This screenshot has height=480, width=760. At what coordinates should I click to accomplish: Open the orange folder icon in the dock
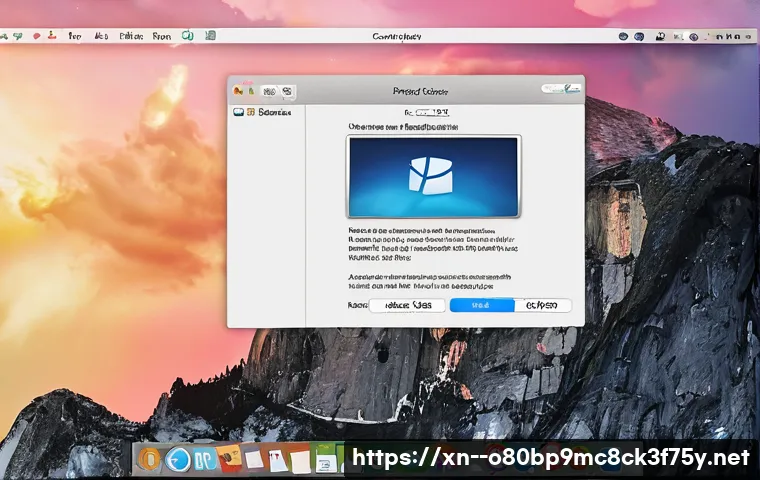point(230,460)
